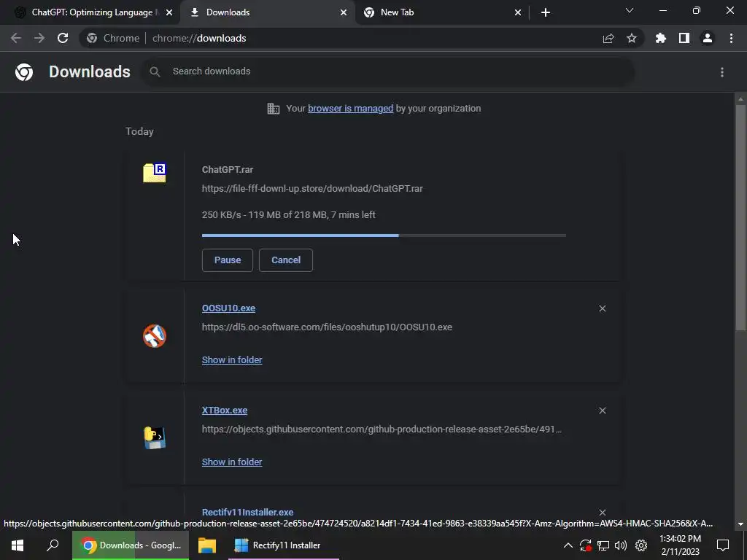Open the tab search dropdown chevron
Viewport: 747px width, 560px height.
(x=630, y=10)
